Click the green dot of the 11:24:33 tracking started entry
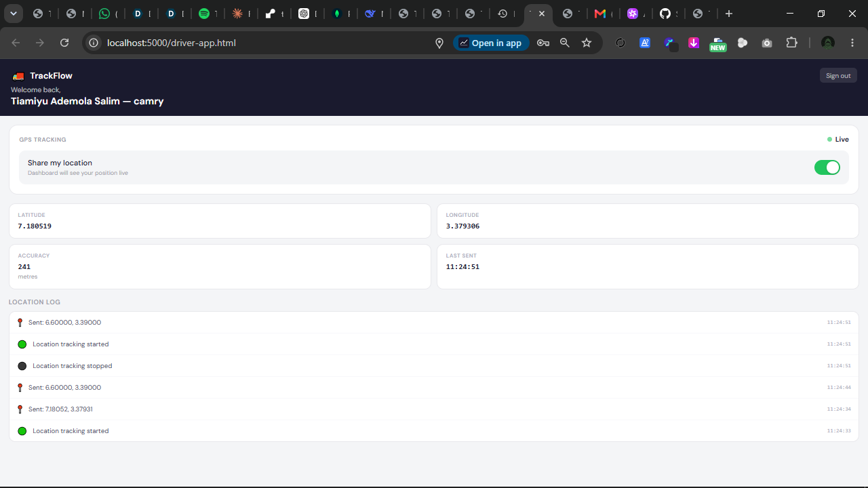 click(x=22, y=431)
